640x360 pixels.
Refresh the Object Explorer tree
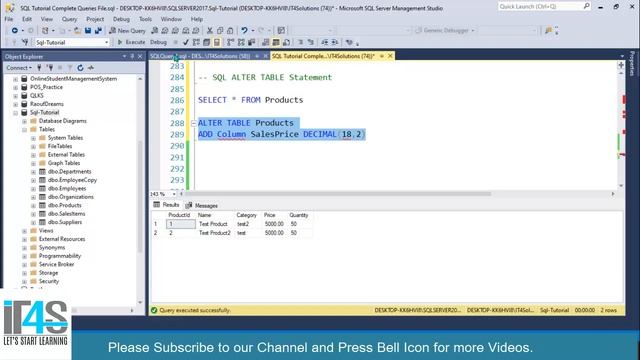[x=80, y=68]
